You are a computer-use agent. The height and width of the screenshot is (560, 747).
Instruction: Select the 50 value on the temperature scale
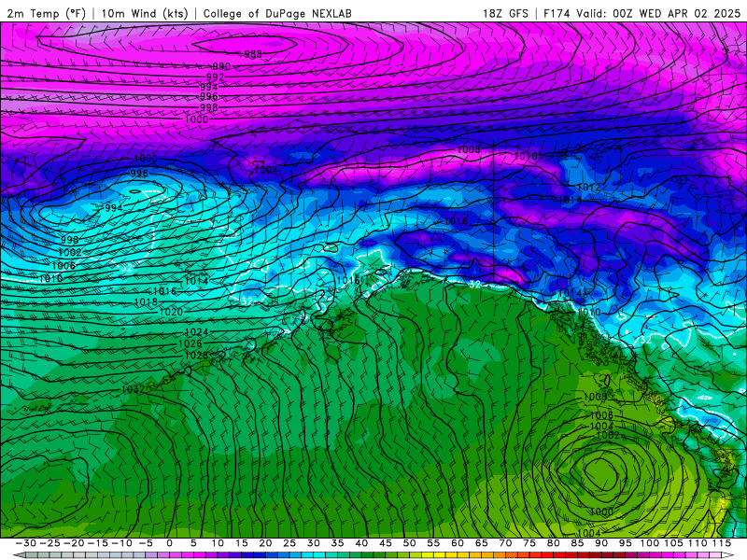coord(409,543)
